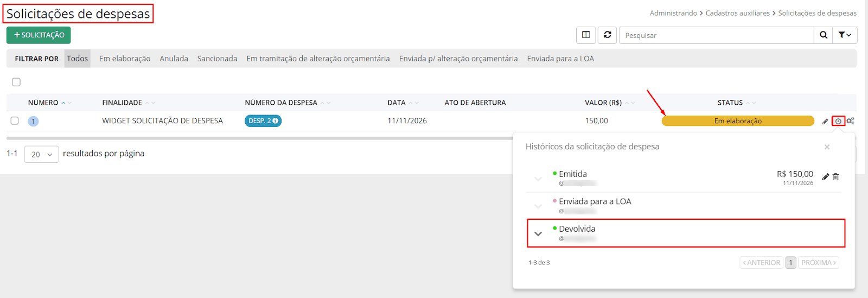The width and height of the screenshot is (868, 298).
Task: Open results per page dropdown
Action: tap(41, 154)
